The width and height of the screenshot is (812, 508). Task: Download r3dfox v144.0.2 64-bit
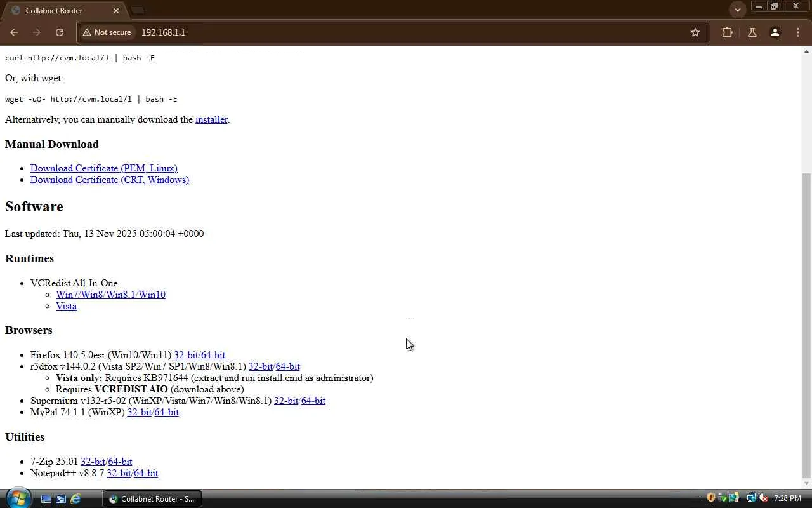tap(288, 366)
